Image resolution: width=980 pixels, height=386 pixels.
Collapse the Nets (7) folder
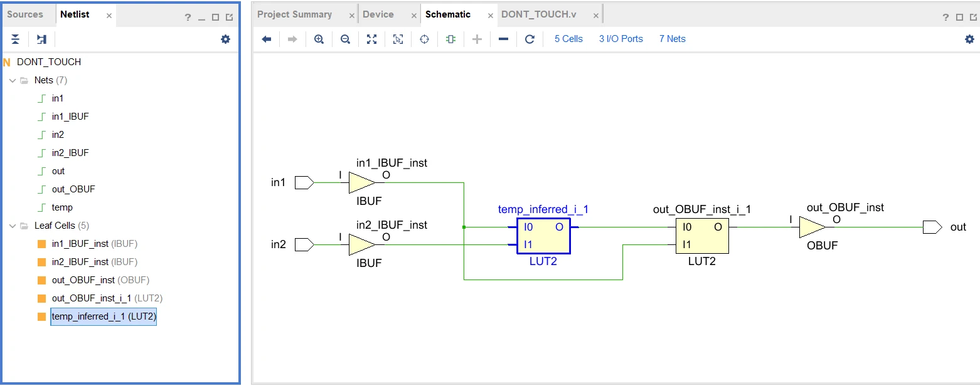13,80
